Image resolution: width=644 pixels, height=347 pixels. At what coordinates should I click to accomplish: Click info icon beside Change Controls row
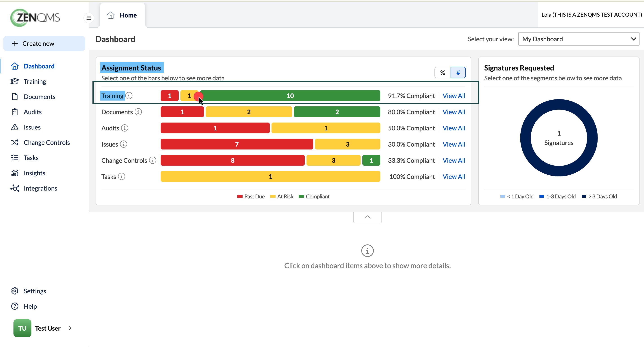(x=153, y=160)
